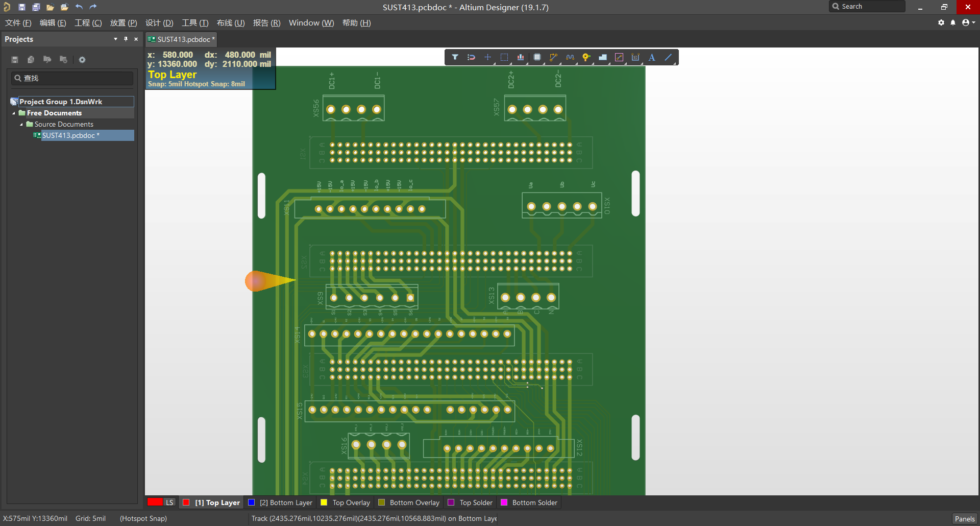Switch to the Top Solder layer tab
This screenshot has height=526, width=980.
(470, 503)
